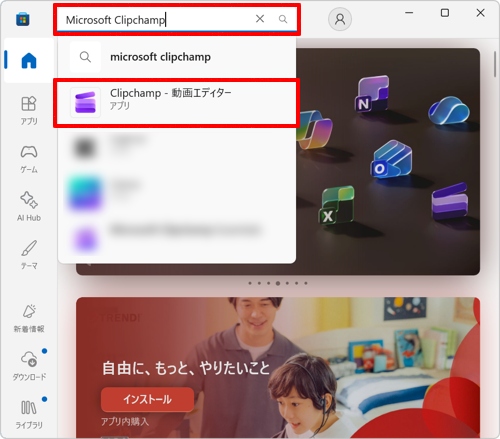
Task: Select Clipchamp - 動画エディター app suggestion
Action: click(x=177, y=103)
